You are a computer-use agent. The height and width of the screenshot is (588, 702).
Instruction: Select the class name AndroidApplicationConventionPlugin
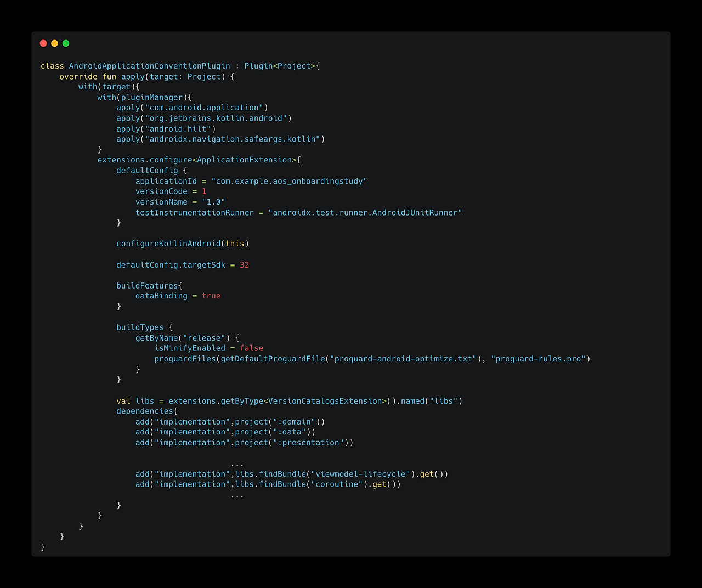coord(149,66)
